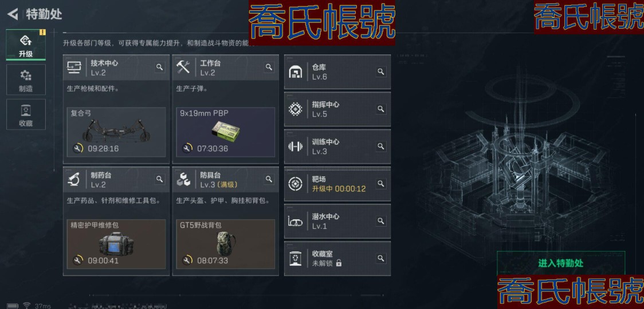The image size is (644, 309).
Task: Inspect 工作台 details via magnifier icon
Action: click(269, 68)
